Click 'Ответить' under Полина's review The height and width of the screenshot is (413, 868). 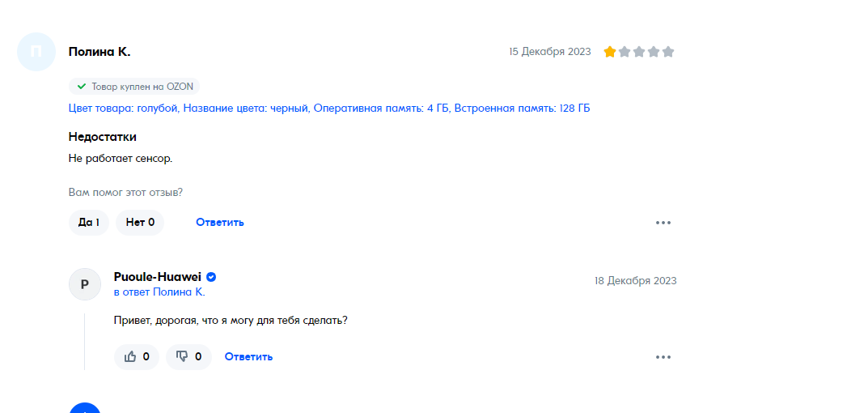point(220,223)
